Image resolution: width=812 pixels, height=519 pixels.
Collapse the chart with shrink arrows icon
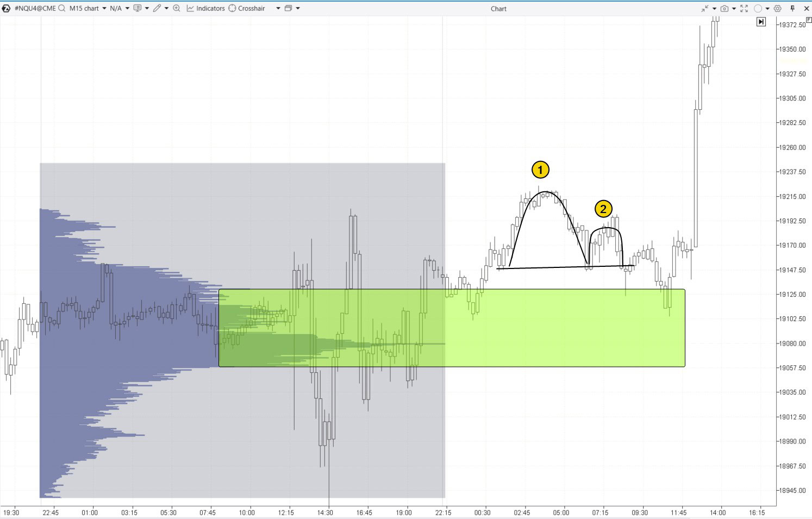click(705, 8)
